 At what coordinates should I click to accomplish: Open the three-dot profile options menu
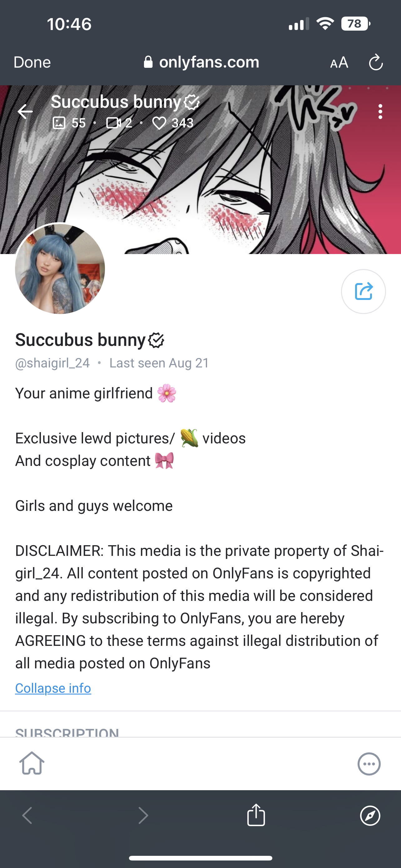(380, 112)
